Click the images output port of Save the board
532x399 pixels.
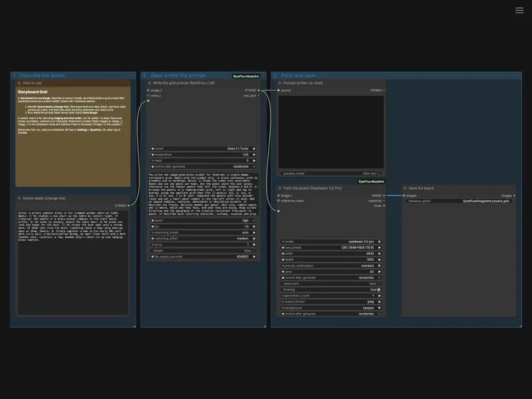(514, 196)
